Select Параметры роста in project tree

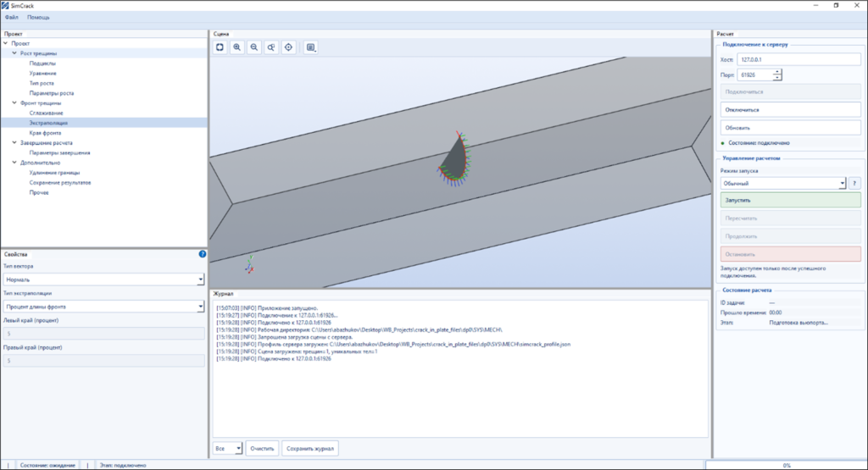(52, 93)
